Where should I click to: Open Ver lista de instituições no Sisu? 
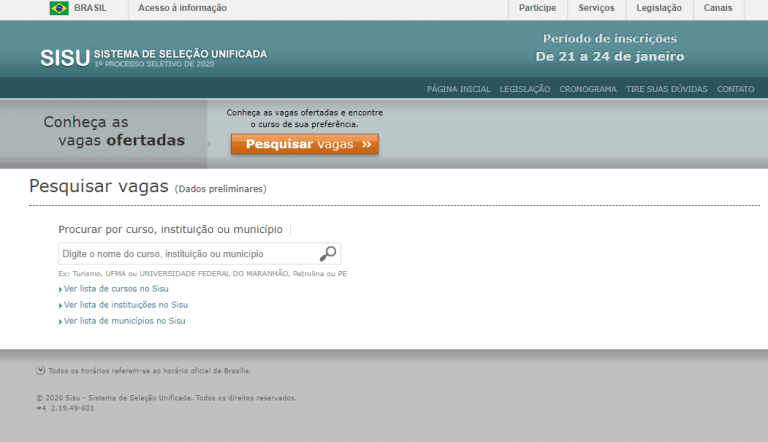coord(125,305)
